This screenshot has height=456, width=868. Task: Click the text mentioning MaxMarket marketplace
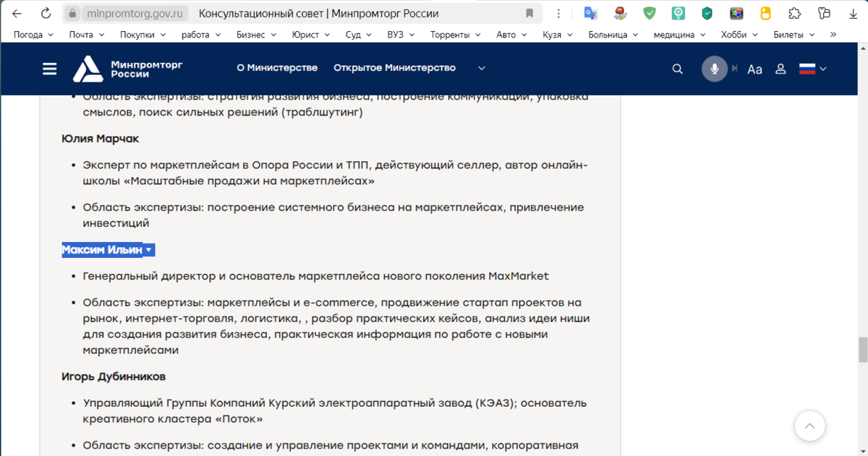(x=316, y=276)
